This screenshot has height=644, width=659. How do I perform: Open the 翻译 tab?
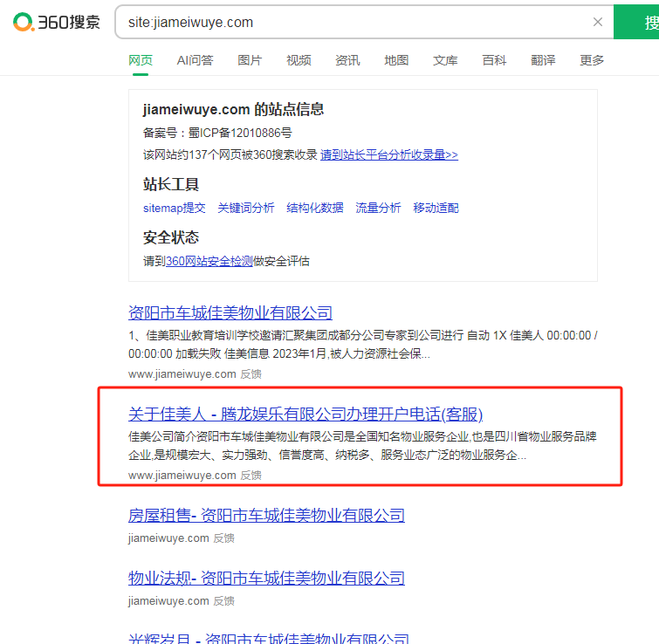pyautogui.click(x=543, y=60)
